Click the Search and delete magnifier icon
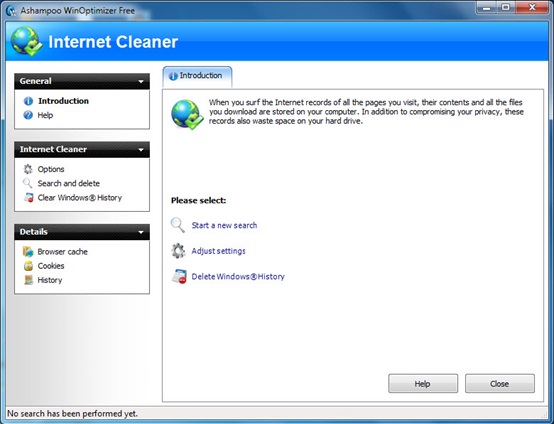Viewport: 554px width, 424px height. [x=28, y=183]
